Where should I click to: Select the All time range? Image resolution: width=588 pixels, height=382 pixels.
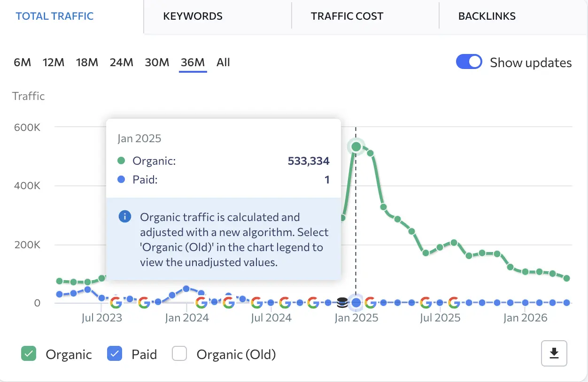[x=223, y=62]
